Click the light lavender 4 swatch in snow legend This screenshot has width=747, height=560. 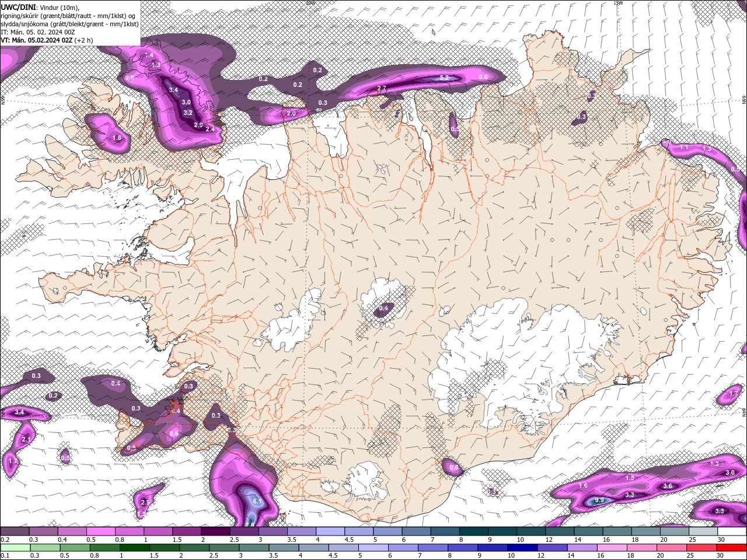point(330,531)
